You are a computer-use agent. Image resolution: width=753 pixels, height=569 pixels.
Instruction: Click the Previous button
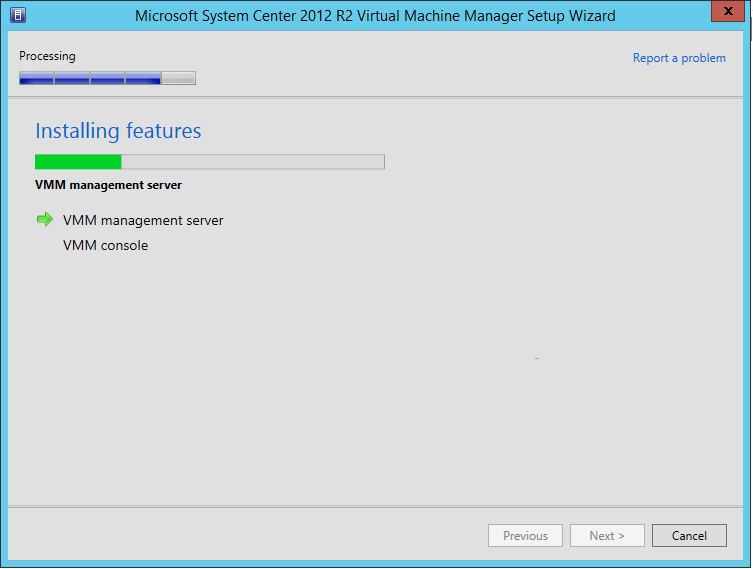click(525, 535)
